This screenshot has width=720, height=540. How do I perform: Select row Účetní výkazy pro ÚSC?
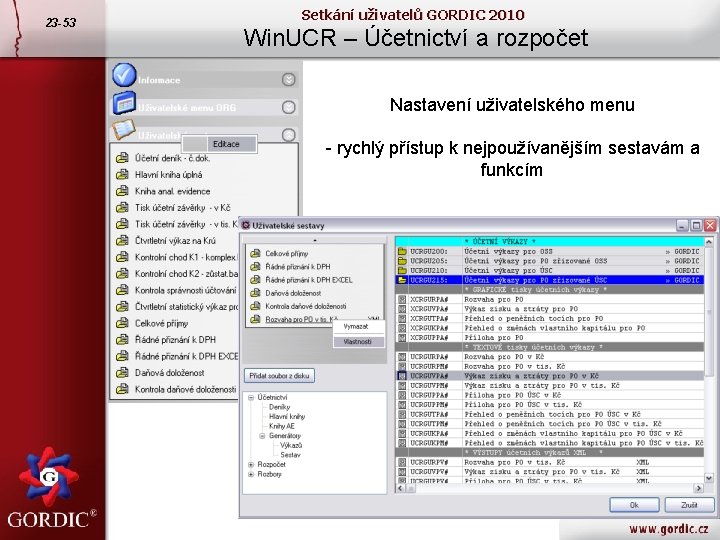[550, 270]
